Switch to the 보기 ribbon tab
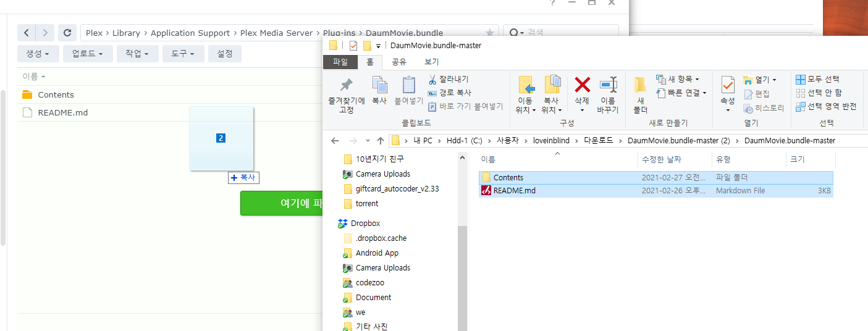Image resolution: width=868 pixels, height=331 pixels. point(432,62)
